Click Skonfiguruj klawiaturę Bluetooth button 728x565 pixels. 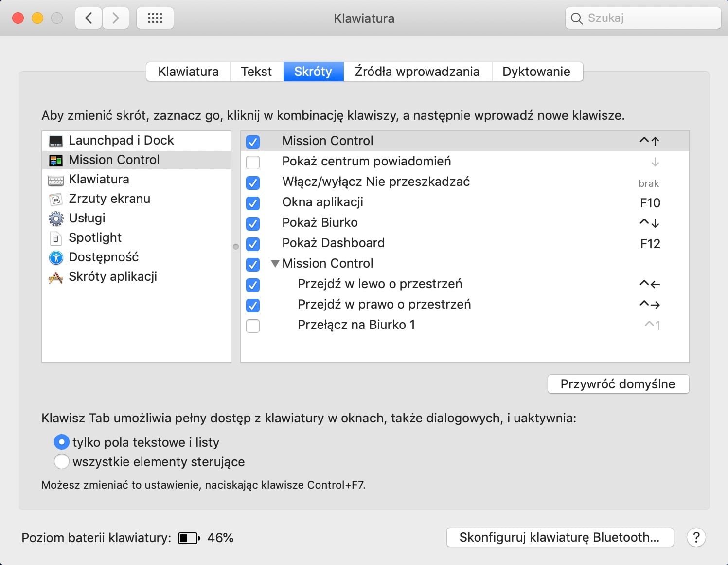pyautogui.click(x=559, y=537)
